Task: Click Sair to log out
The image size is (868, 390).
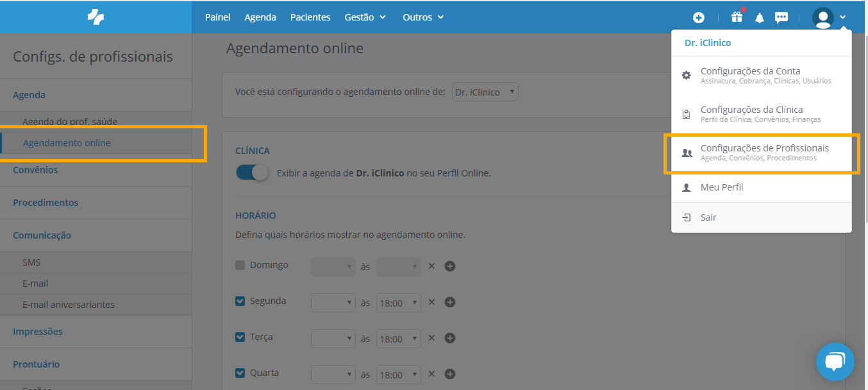Action: [x=762, y=217]
